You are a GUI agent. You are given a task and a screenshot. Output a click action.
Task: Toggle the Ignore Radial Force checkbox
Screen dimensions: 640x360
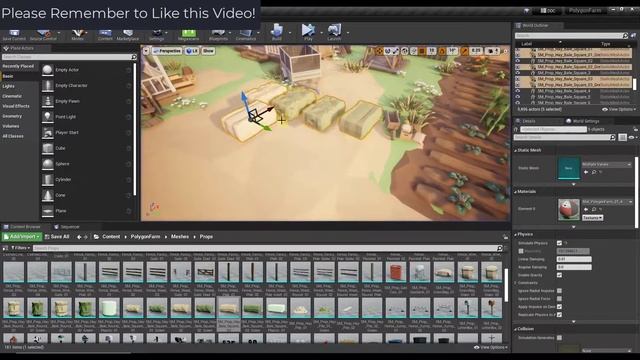pyautogui.click(x=559, y=299)
